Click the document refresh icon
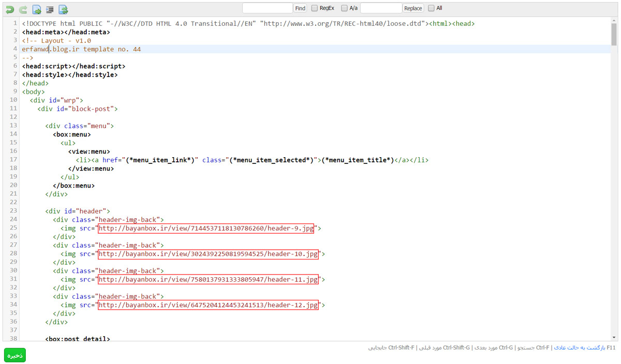This screenshot has height=364, width=621. click(x=63, y=9)
